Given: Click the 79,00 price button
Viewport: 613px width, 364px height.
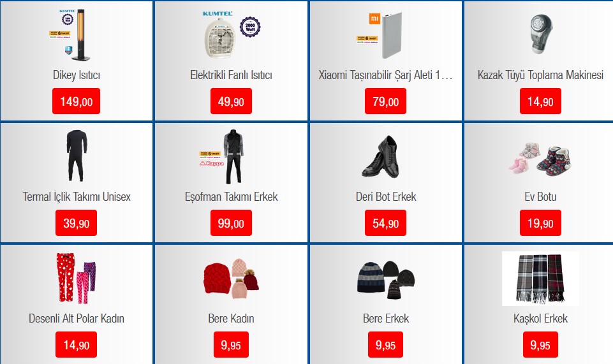Looking at the screenshot, I should 385,101.
